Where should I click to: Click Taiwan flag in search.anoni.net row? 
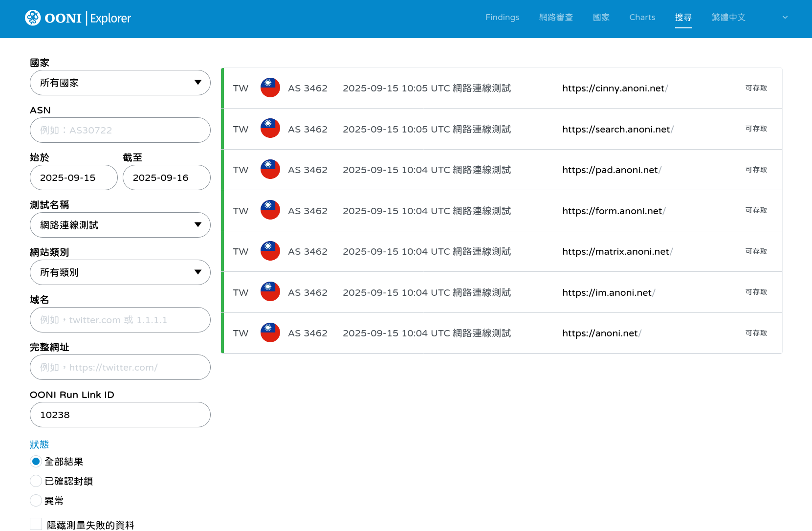tap(270, 129)
